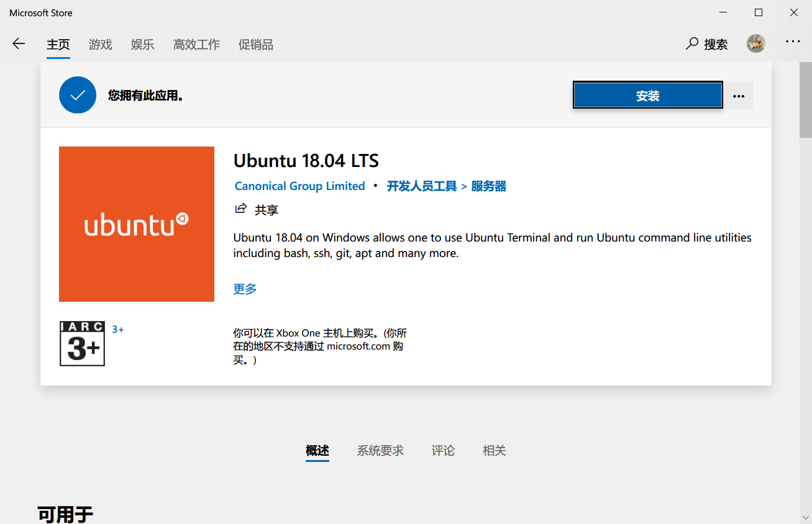Open the top-right more options ellipsis
This screenshot has width=812, height=524.
tap(793, 42)
